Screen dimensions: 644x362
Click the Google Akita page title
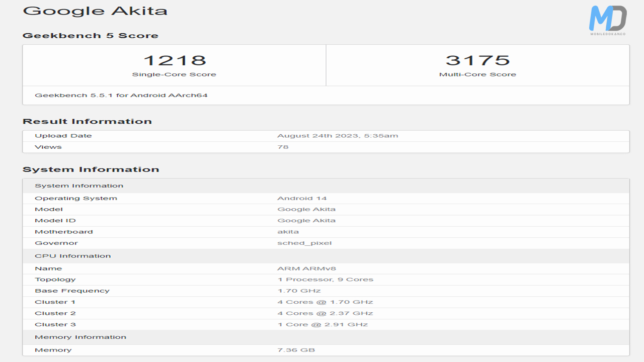95,11
